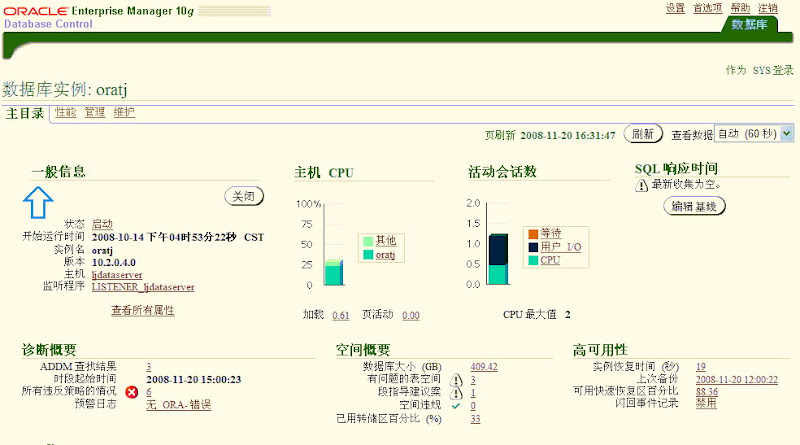This screenshot has width=800, height=445.
Task: Click the active sessions stacked bar
Action: pyautogui.click(x=498, y=259)
